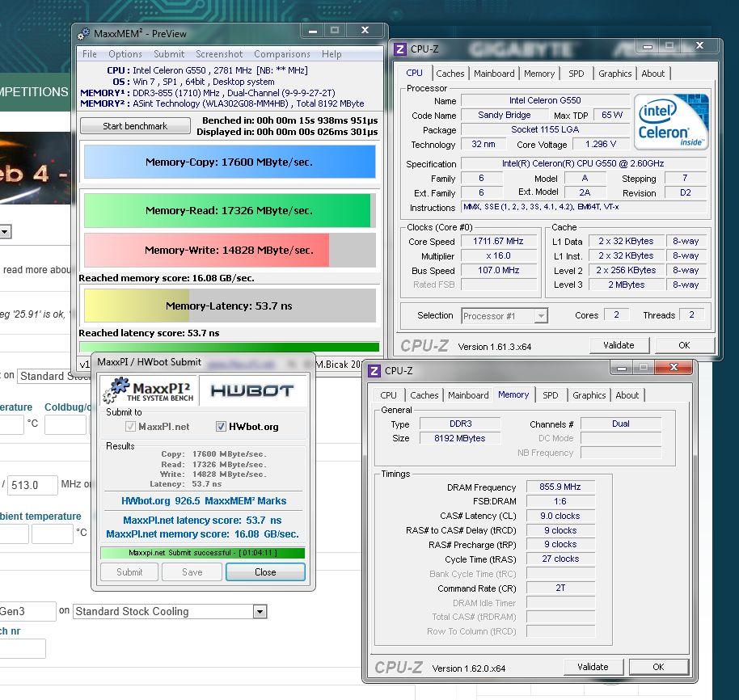739x700 pixels.
Task: Switch to CPU tab in lower CPU-Z
Action: (388, 395)
